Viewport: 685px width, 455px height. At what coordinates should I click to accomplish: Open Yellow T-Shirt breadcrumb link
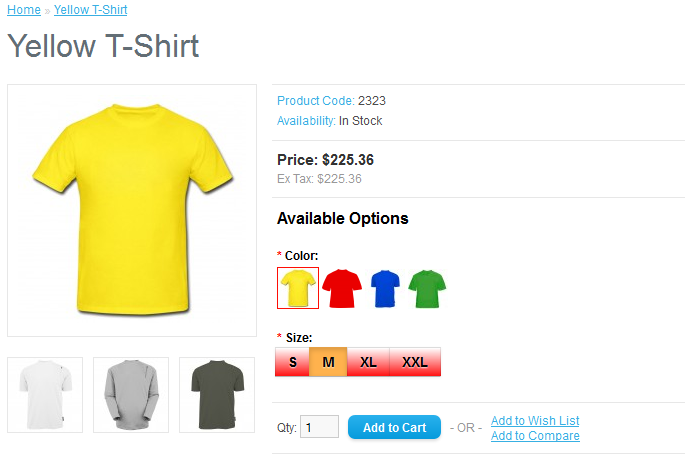[90, 10]
